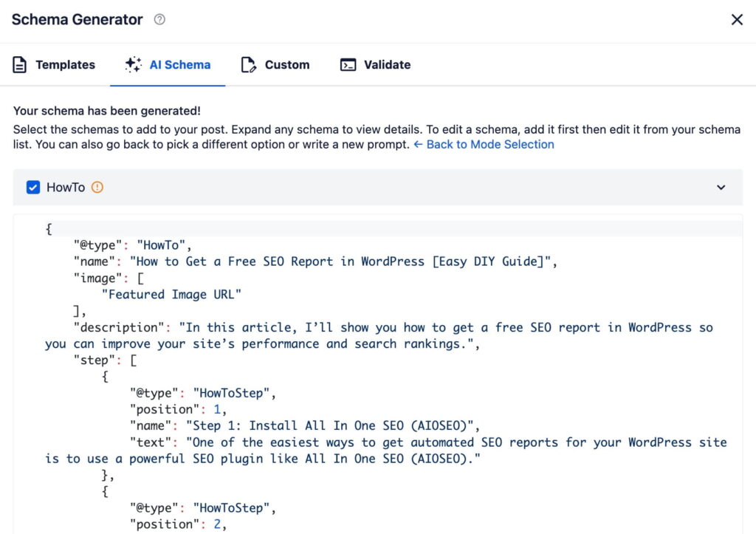This screenshot has width=756, height=534.
Task: Click the help icon beside Schema Generator
Action: (x=159, y=20)
